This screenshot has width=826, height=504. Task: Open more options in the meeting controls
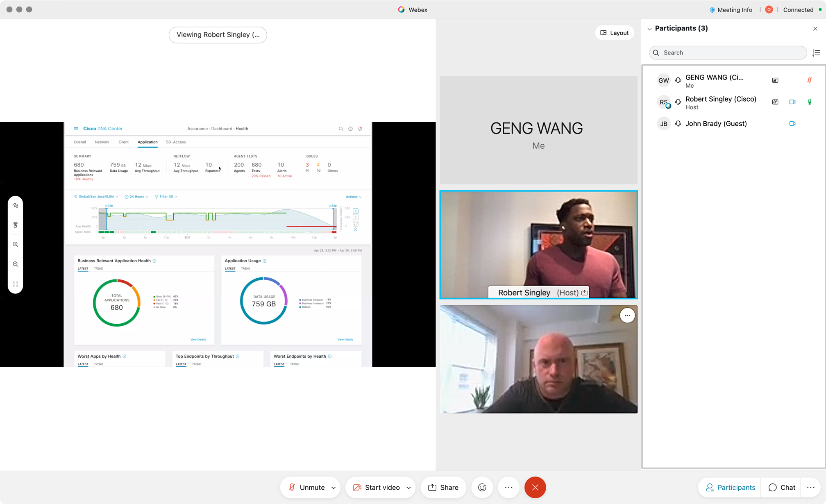tap(508, 487)
